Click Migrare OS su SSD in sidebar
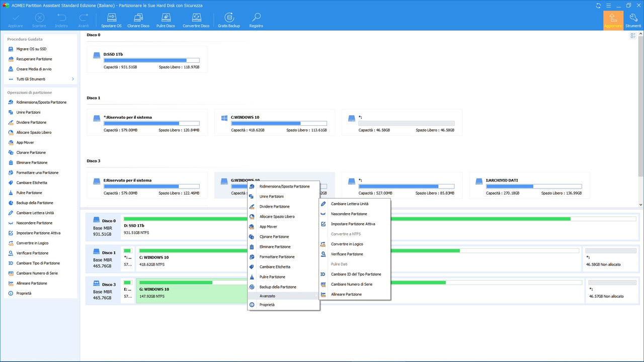The height and width of the screenshot is (362, 644). (31, 49)
